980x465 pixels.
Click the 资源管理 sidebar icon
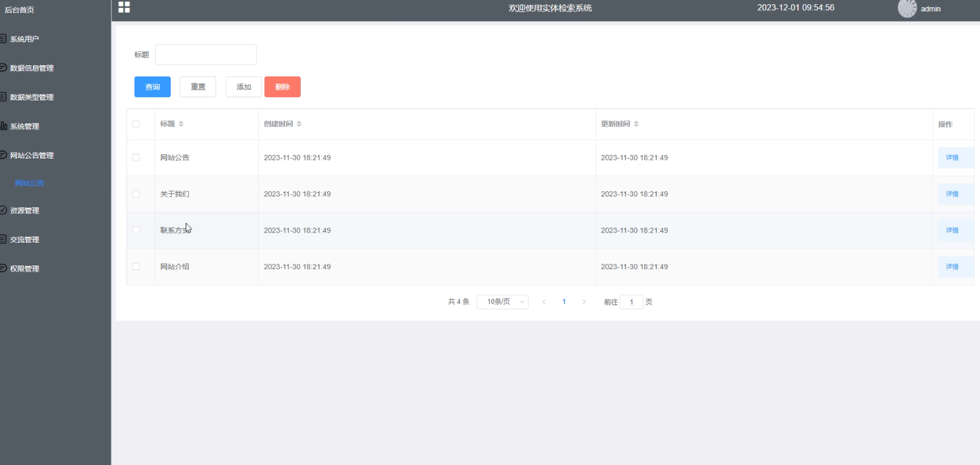3,210
